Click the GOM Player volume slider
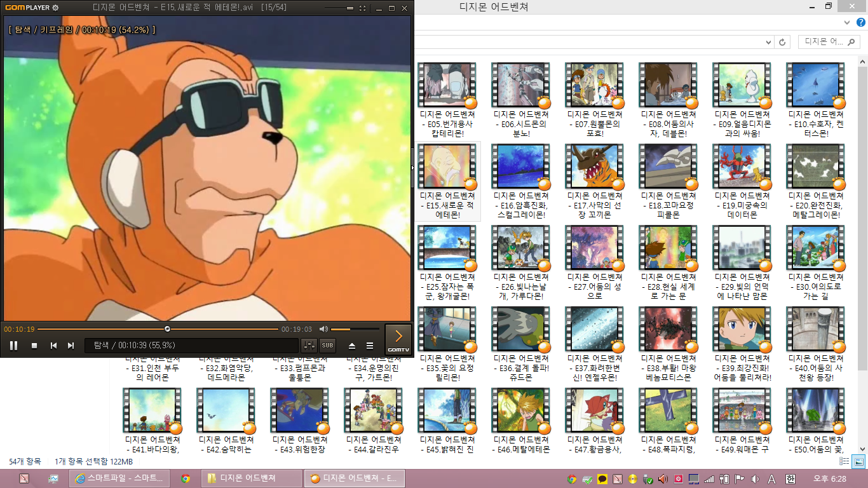 (355, 329)
